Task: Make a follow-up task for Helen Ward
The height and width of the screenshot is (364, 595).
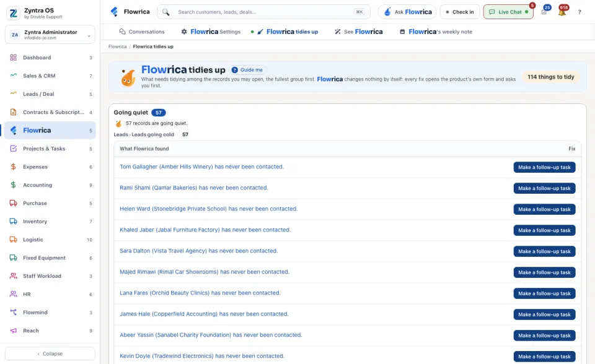Action: coord(545,209)
